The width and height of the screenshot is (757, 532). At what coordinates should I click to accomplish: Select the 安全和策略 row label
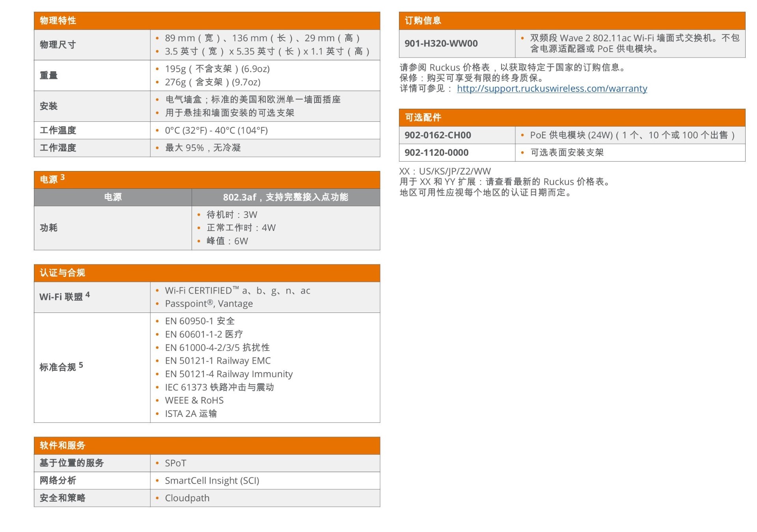tap(63, 498)
